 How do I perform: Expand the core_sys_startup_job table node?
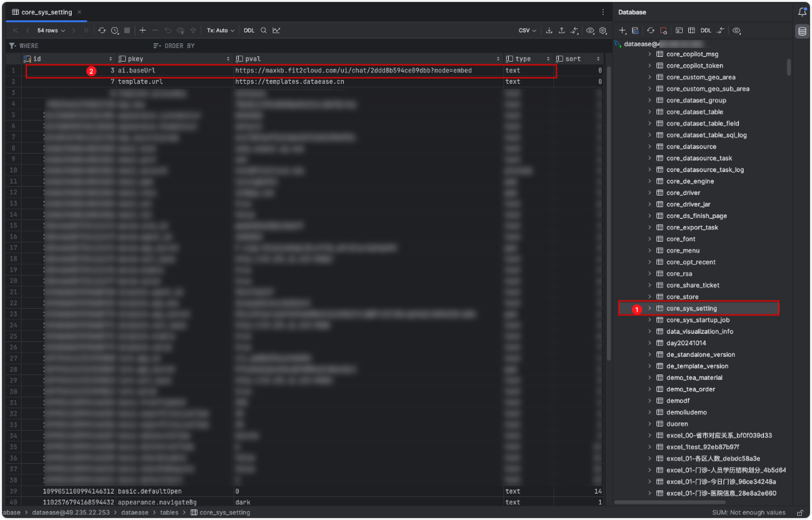[x=650, y=320]
